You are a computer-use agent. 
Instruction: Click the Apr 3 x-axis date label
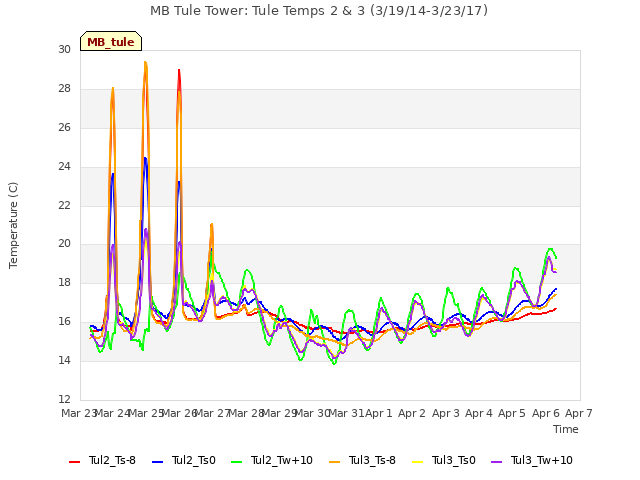[446, 413]
